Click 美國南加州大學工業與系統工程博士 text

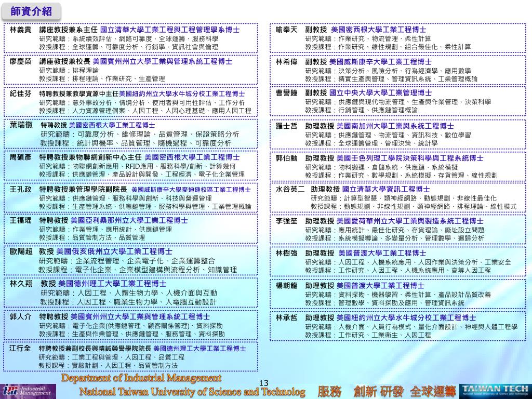(395, 126)
